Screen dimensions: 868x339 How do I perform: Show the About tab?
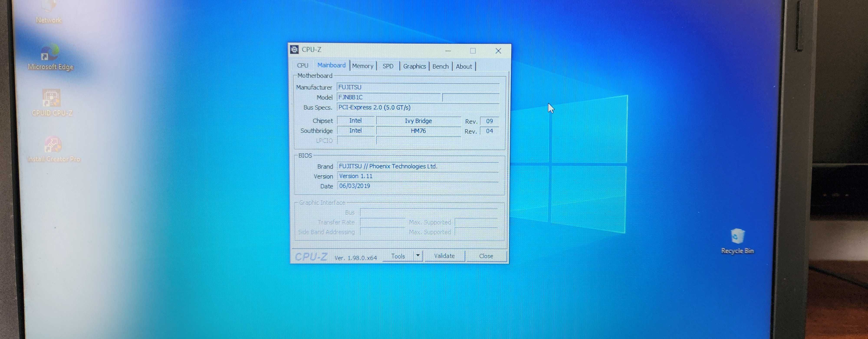[464, 66]
